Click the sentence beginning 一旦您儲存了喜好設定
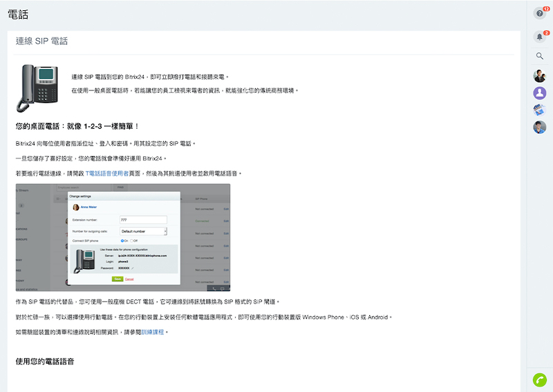The width and height of the screenshot is (553, 392). point(91,158)
